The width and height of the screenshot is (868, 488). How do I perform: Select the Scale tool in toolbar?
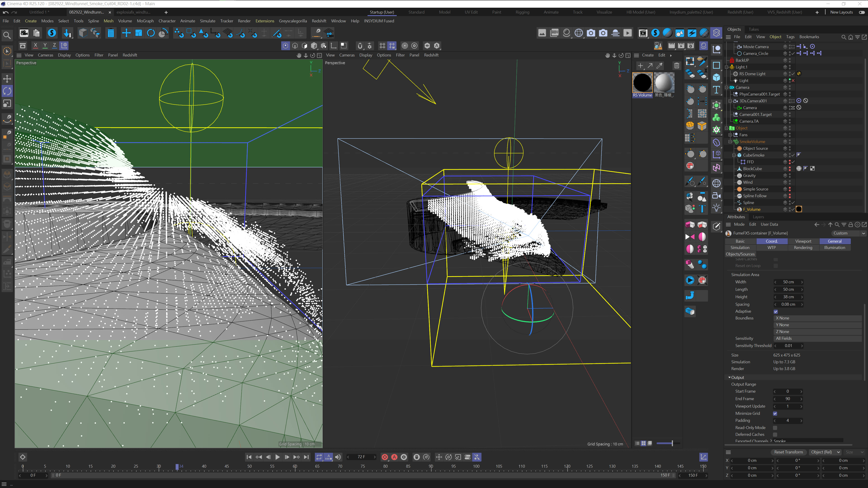click(139, 33)
